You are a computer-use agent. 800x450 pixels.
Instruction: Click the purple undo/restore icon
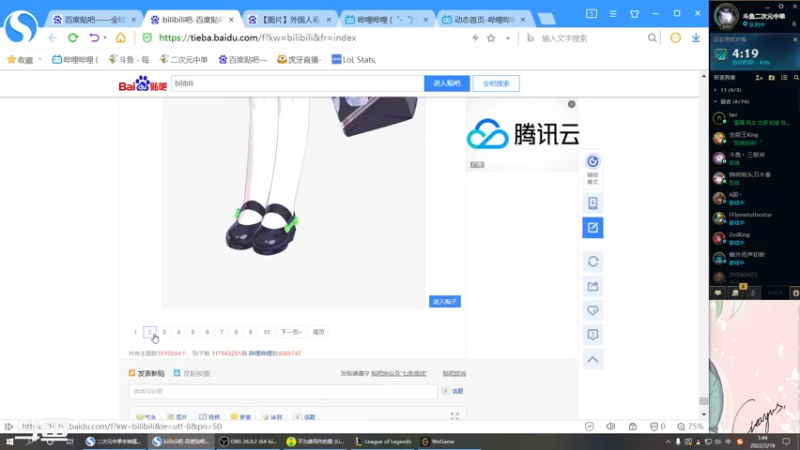click(x=94, y=38)
